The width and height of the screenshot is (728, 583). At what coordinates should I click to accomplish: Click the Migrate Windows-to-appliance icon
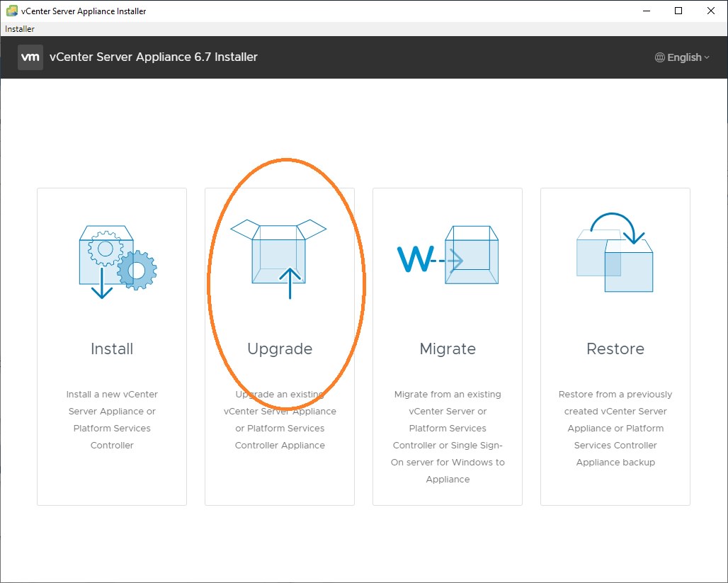click(448, 255)
